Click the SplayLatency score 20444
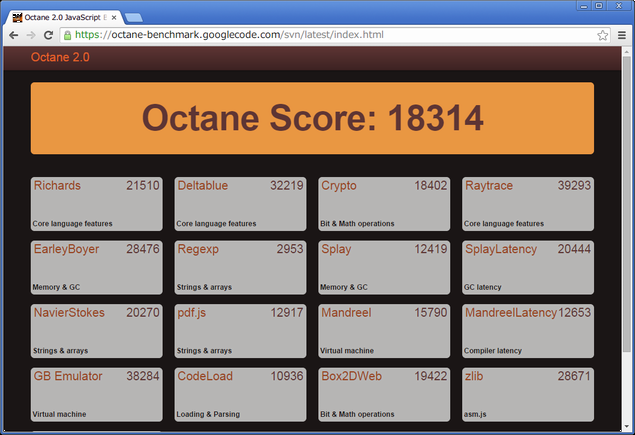The height and width of the screenshot is (435, 635). pyautogui.click(x=574, y=249)
